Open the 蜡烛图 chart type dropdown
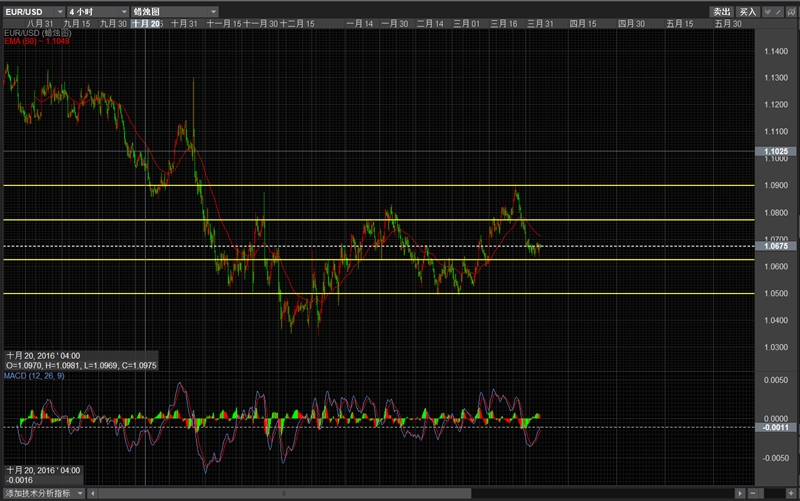Viewport: 800px width, 501px height. coord(174,11)
